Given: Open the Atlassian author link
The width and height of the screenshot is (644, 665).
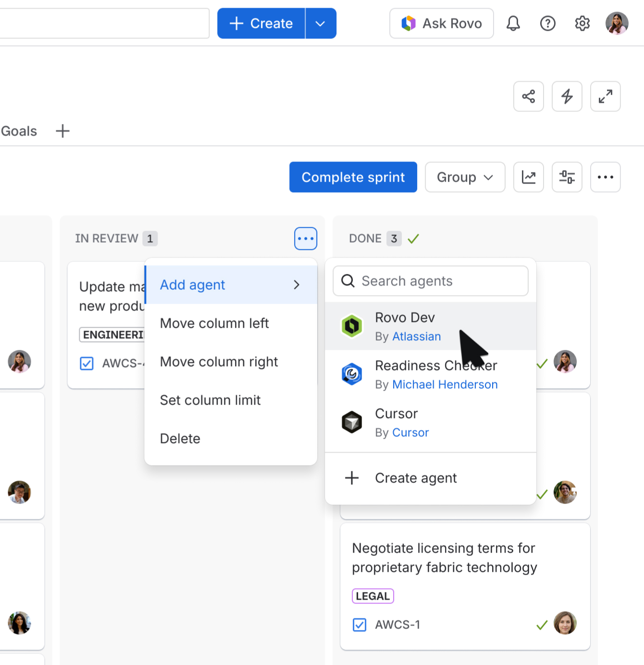Looking at the screenshot, I should pyautogui.click(x=417, y=336).
